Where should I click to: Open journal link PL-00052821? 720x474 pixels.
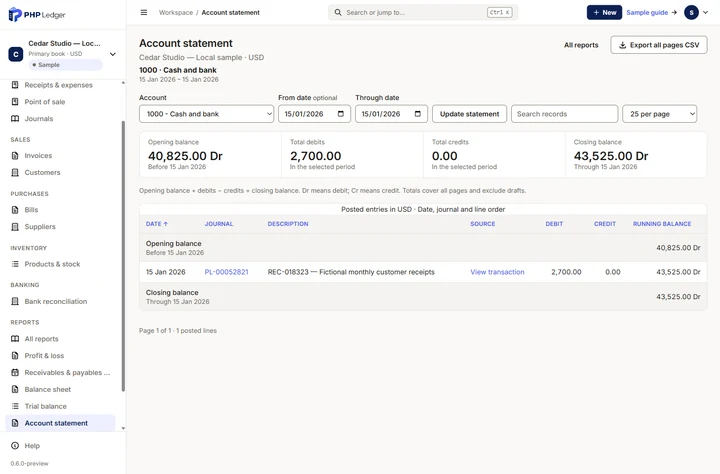[x=226, y=272]
